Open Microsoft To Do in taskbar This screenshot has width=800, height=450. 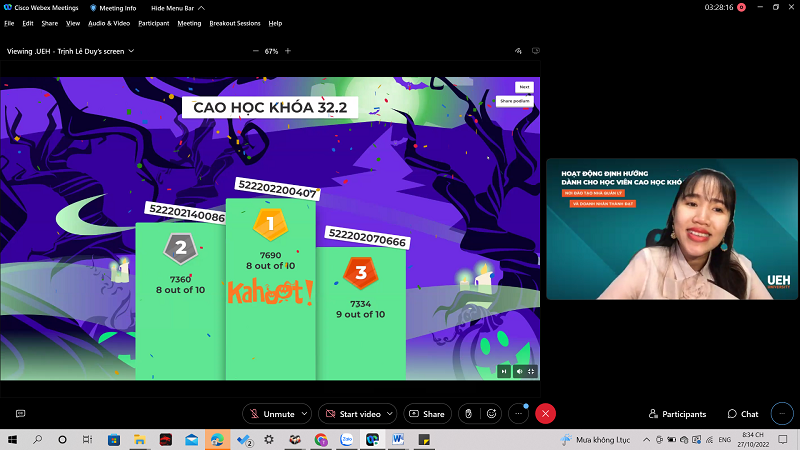point(244,440)
